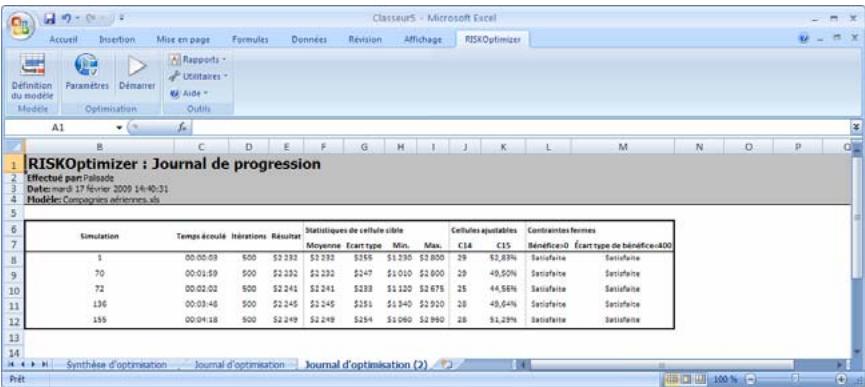Open the Révision tab
This screenshot has height=387, width=865.
pos(366,40)
